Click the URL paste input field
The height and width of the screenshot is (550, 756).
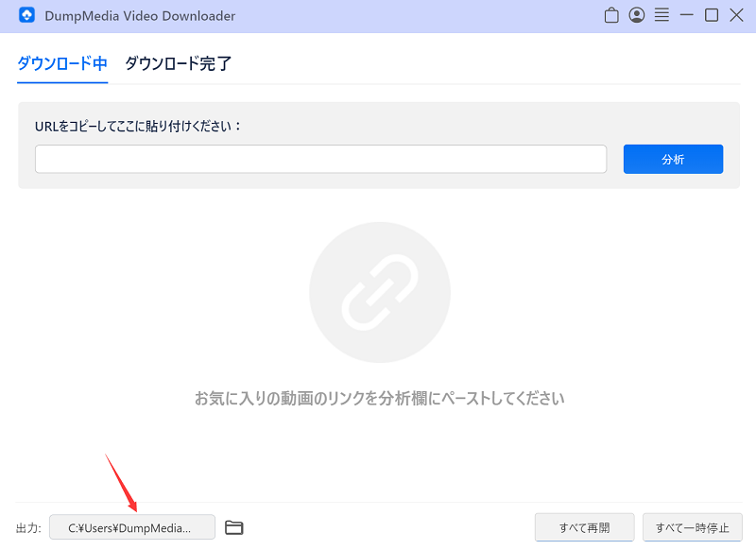tap(320, 159)
